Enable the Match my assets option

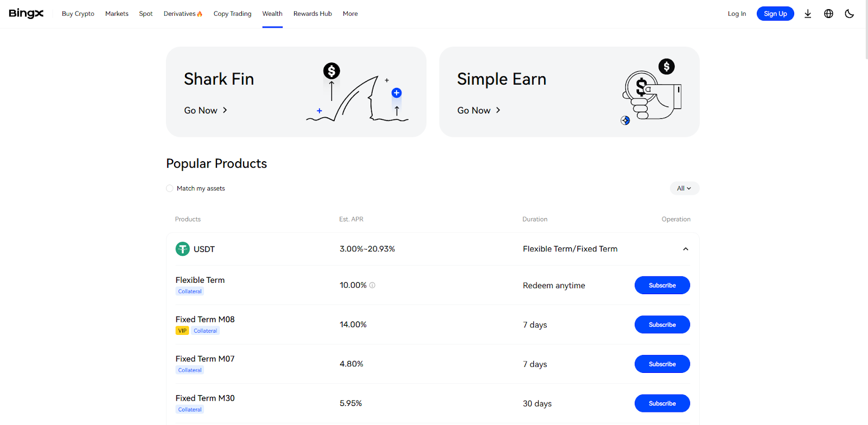pos(170,188)
